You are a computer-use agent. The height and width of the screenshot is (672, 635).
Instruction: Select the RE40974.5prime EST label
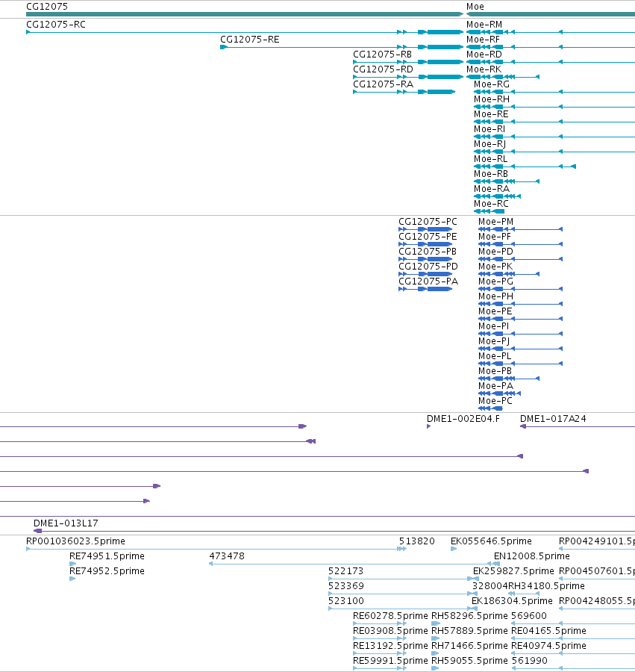click(548, 646)
